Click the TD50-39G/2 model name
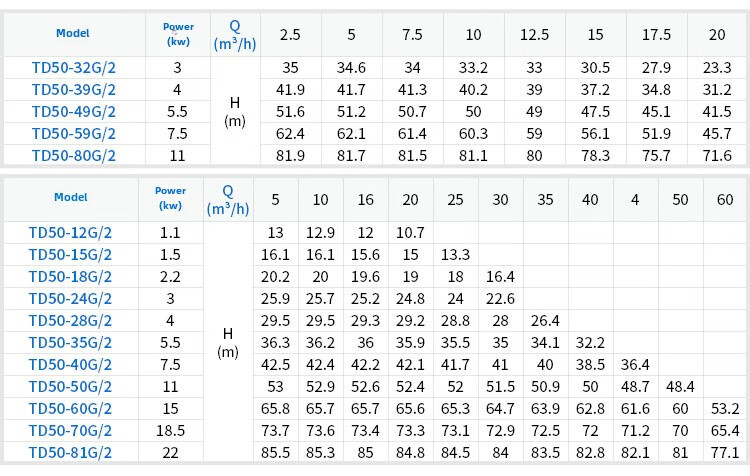750x476 pixels. tap(73, 90)
